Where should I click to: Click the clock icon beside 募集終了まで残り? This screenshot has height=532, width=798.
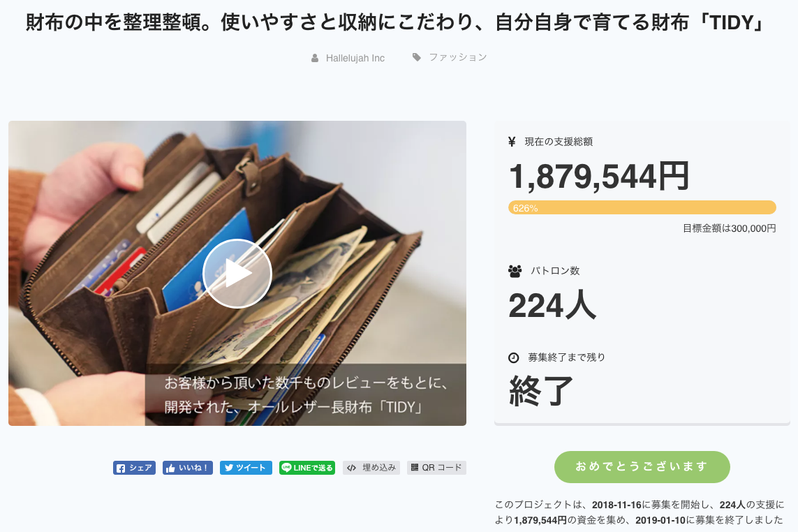(x=514, y=358)
